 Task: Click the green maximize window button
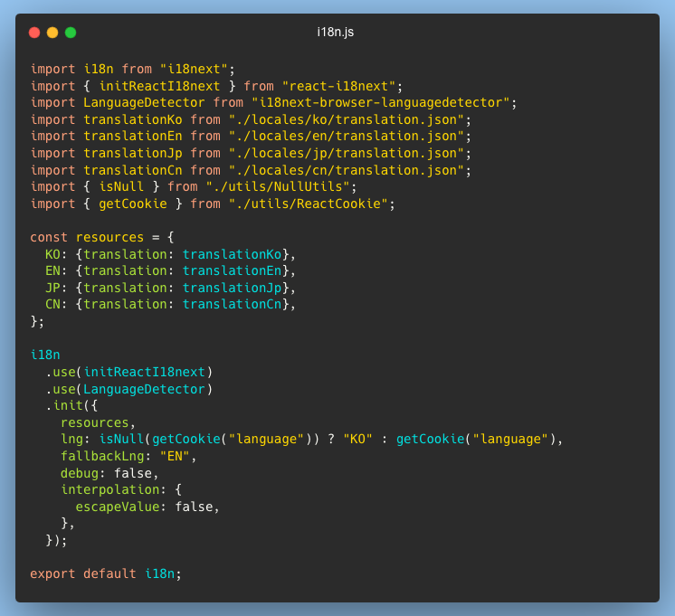click(x=71, y=33)
